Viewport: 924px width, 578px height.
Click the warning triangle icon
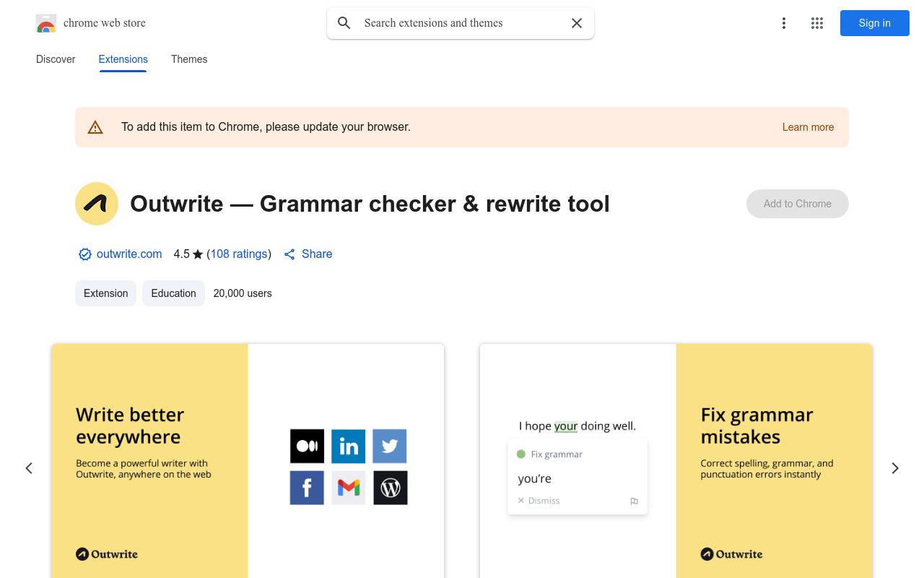tap(95, 127)
